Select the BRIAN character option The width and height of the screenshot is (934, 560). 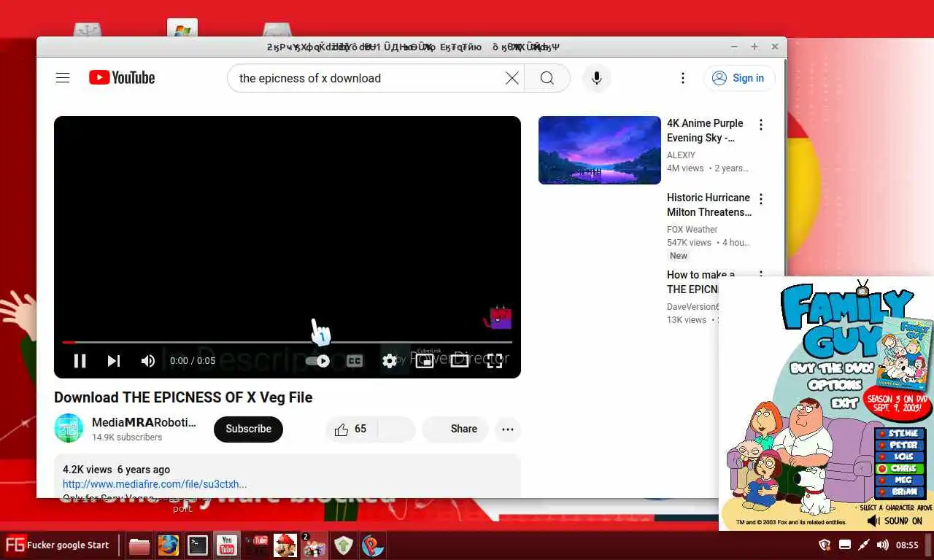click(899, 492)
